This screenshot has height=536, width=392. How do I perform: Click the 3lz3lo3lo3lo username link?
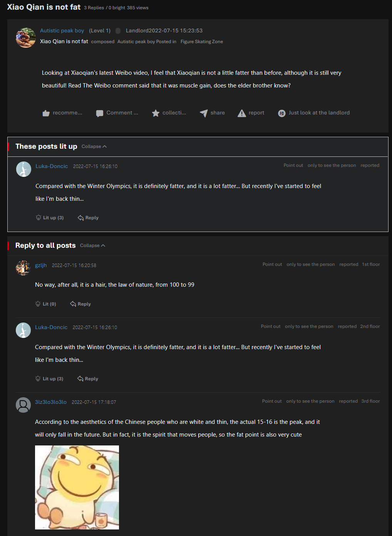51,402
